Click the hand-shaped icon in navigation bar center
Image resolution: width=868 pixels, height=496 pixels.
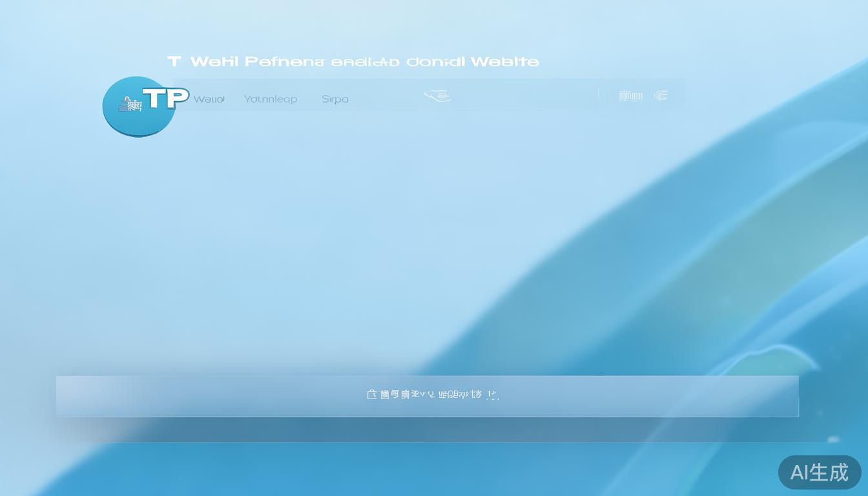pos(437,96)
